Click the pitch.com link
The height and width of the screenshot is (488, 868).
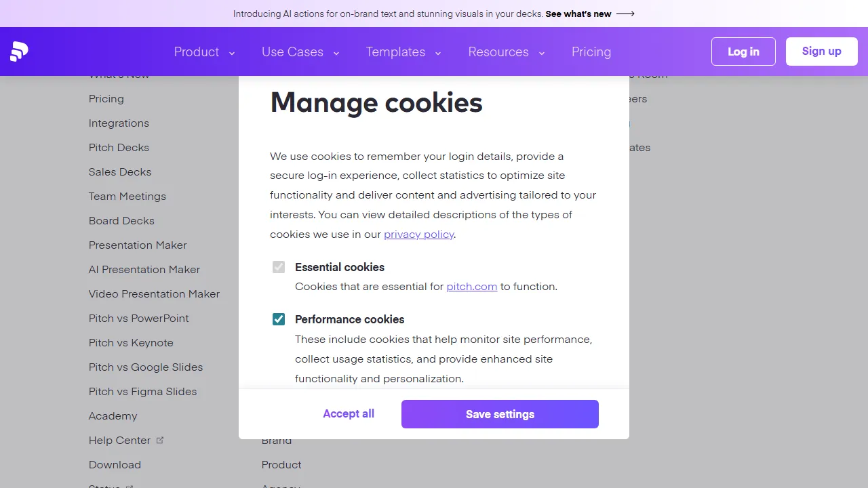[471, 286]
